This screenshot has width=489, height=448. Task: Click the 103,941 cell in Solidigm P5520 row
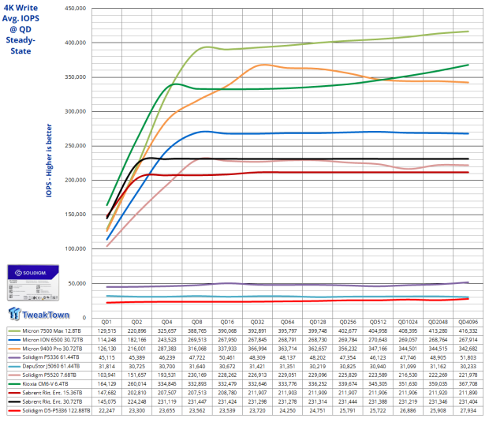pos(106,375)
